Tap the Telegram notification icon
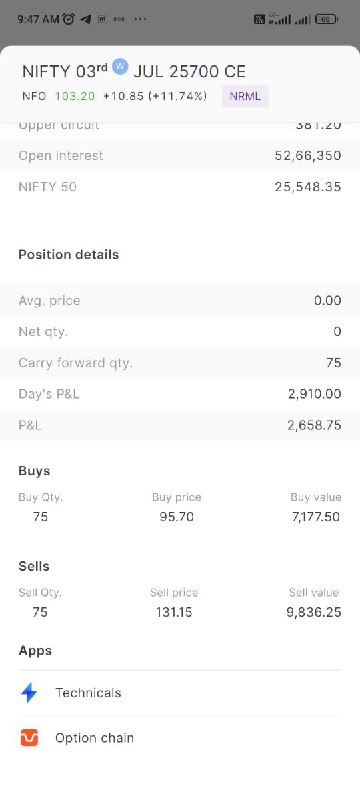Image resolution: width=360 pixels, height=800 pixels. [x=86, y=19]
